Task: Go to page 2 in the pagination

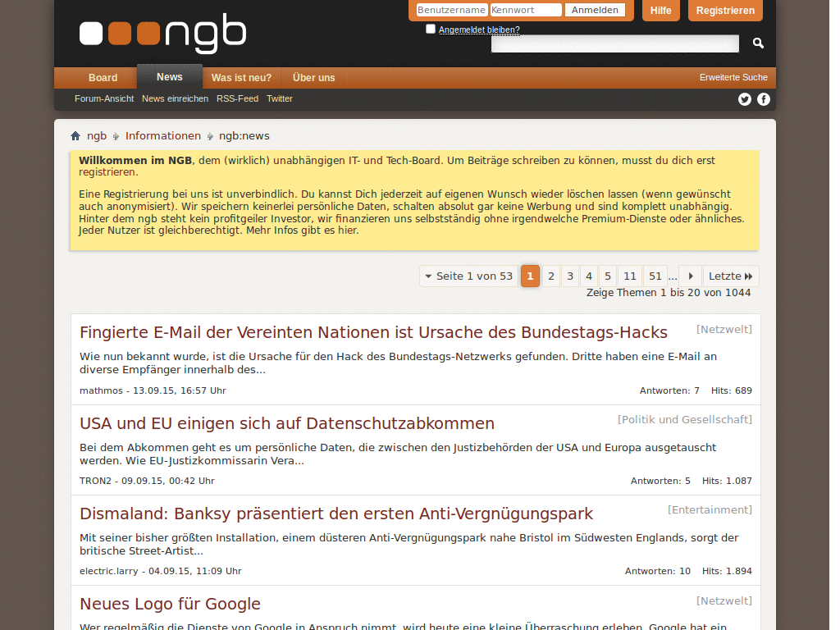Action: [x=550, y=276]
